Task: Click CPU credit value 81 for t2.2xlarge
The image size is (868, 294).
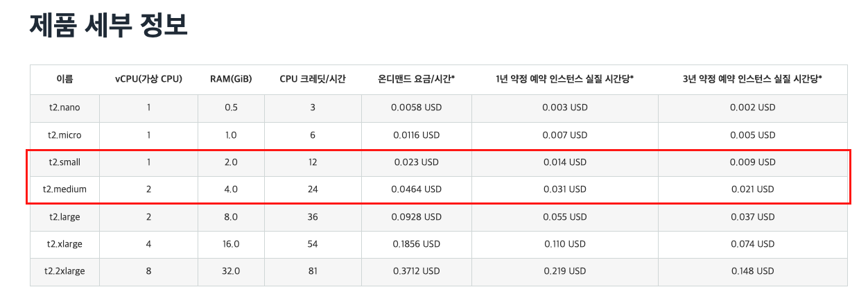Action: 313,272
